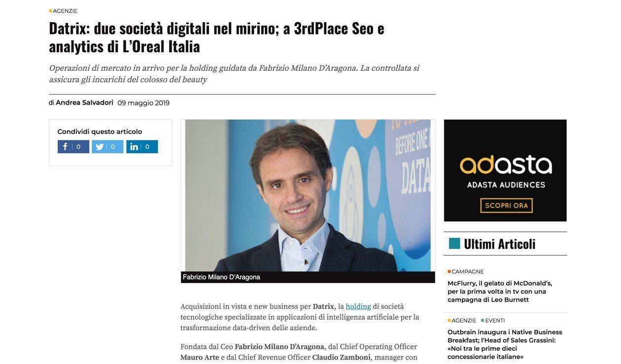
Task: Click the Fabrizio Milano D'Aragona photo
Action: [308, 196]
